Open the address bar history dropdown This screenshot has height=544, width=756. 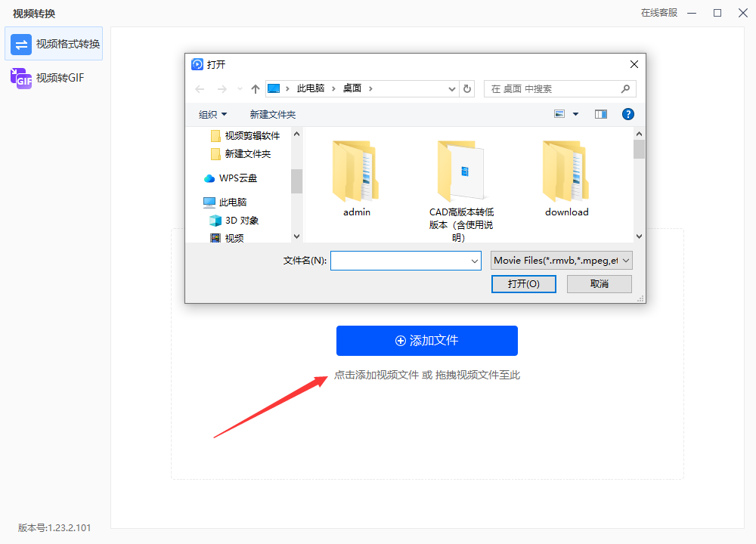point(452,89)
